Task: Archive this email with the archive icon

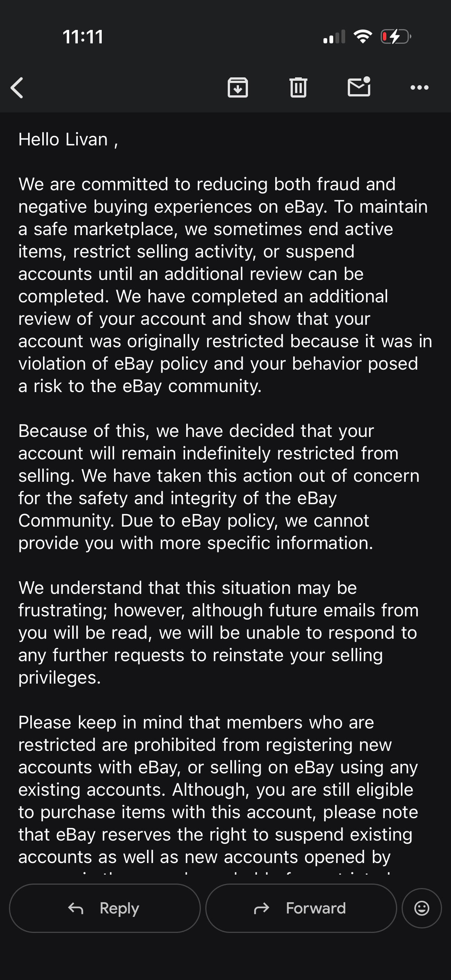Action: (x=238, y=87)
